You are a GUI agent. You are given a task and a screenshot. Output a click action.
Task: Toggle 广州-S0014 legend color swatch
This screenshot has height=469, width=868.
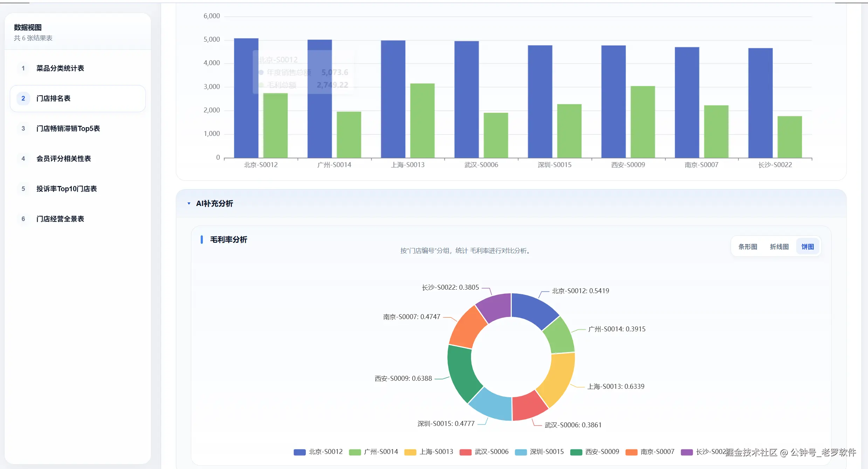[355, 452]
